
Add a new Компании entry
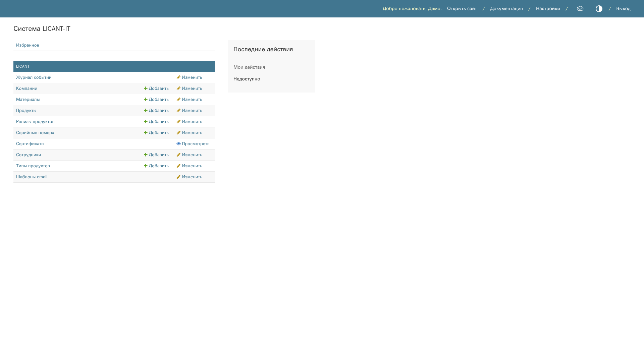click(x=156, y=88)
